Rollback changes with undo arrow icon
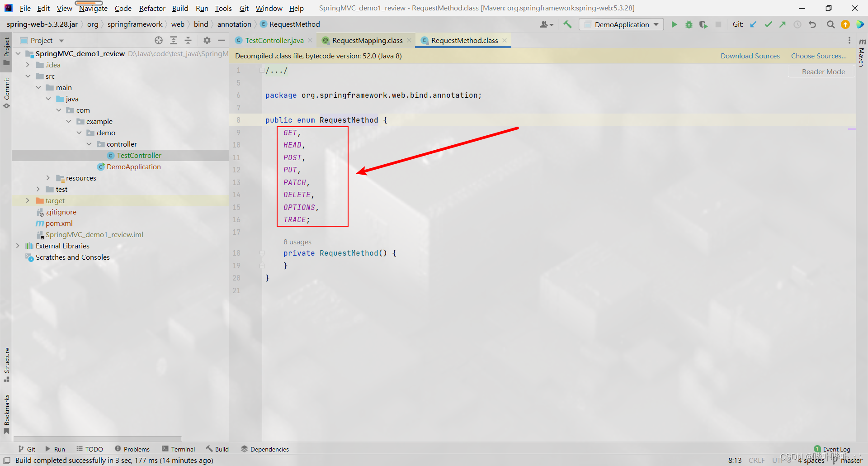Screen dimensions: 868x466 pyautogui.click(x=812, y=24)
